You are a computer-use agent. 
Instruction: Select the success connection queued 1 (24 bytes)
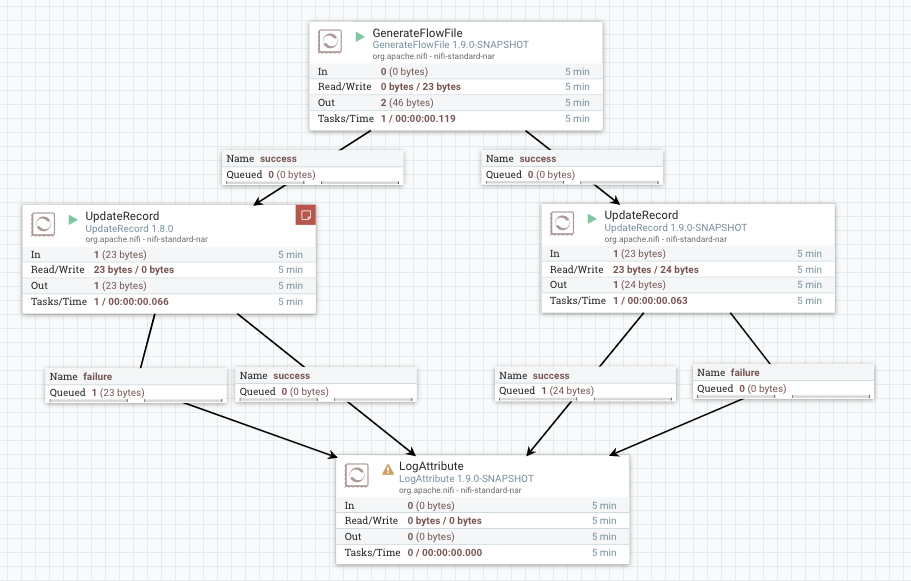pyautogui.click(x=586, y=383)
